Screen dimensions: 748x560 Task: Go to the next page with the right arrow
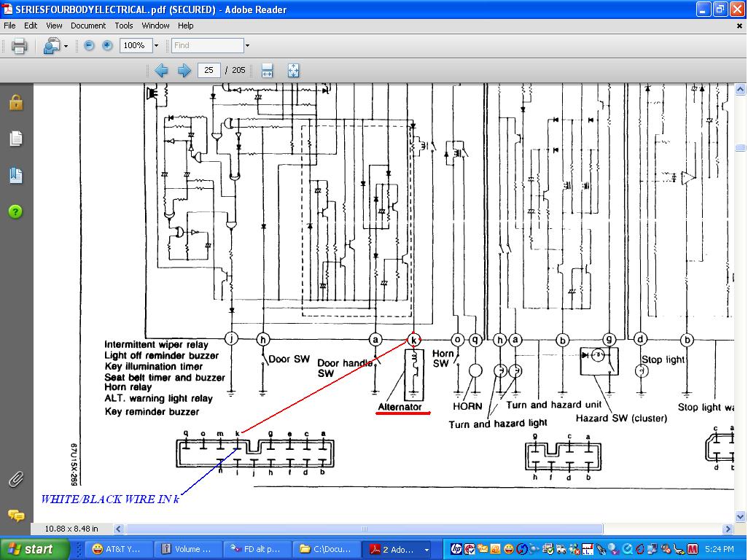(x=184, y=71)
